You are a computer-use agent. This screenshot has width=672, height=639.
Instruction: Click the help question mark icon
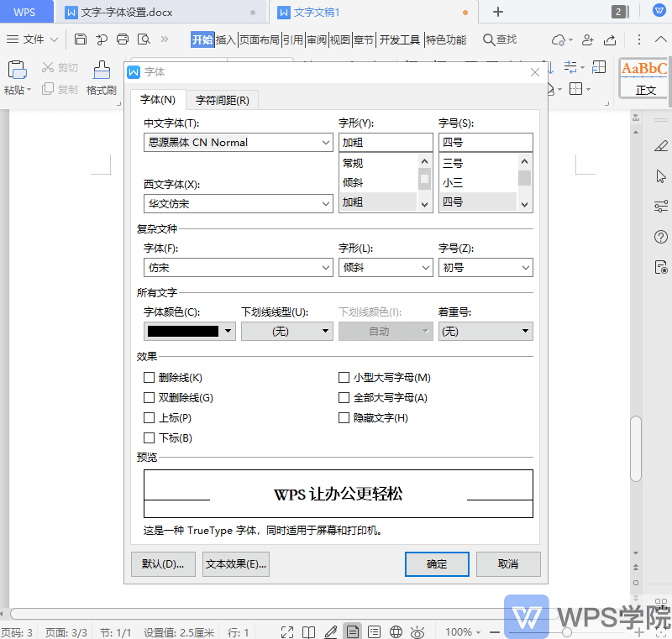pos(661,237)
